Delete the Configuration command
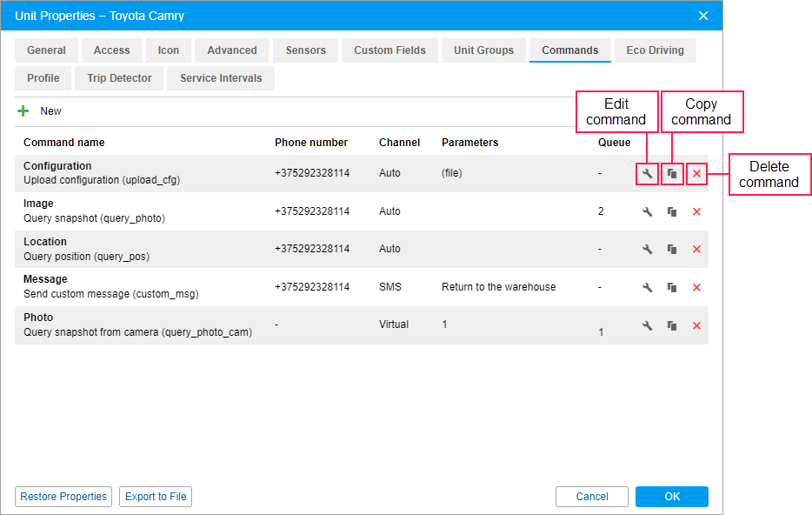 coord(696,174)
